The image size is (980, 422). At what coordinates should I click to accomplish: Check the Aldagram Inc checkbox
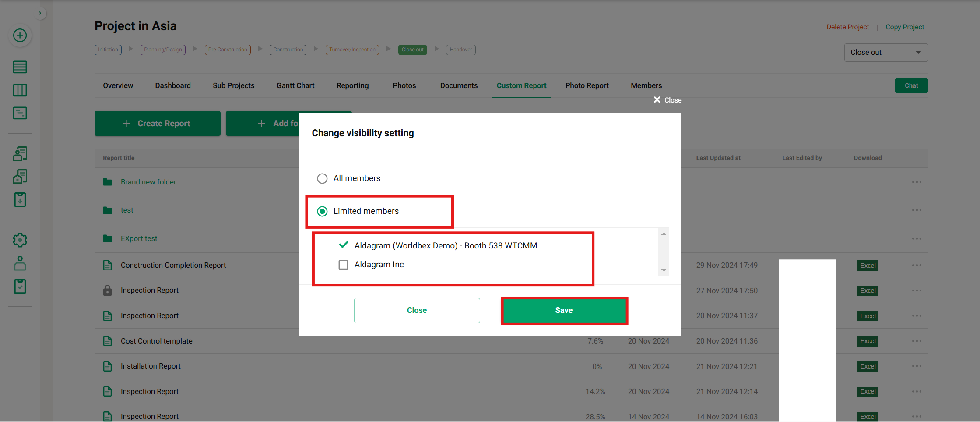[343, 265]
